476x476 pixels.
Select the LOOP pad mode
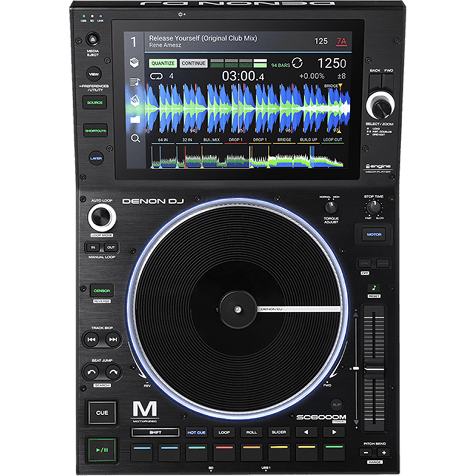click(224, 433)
